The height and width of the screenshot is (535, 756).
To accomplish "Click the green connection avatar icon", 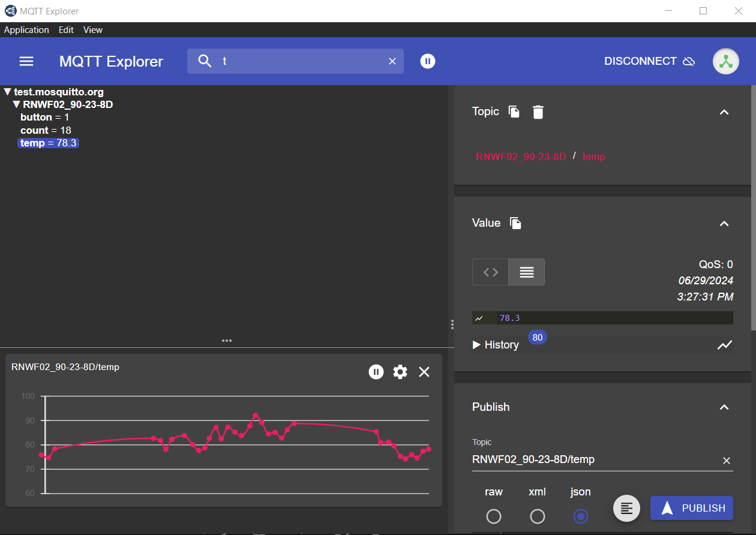I will pos(726,61).
